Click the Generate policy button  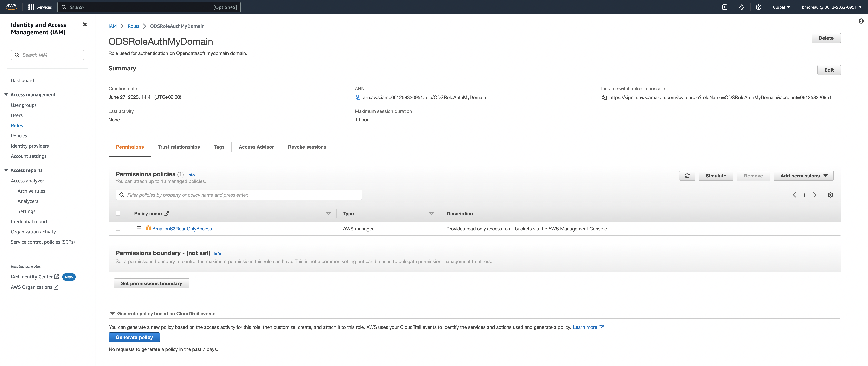point(134,337)
